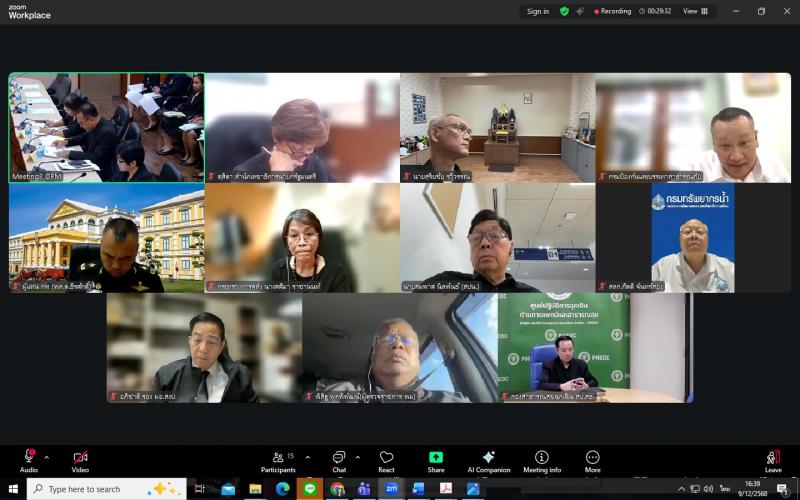Open the React heart menu

[x=386, y=461]
